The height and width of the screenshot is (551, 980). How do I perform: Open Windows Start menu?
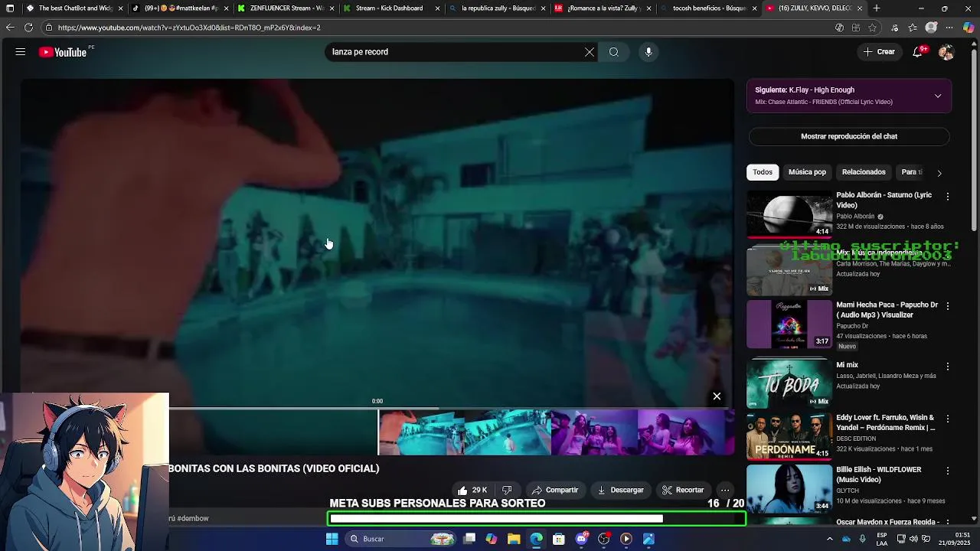(x=332, y=539)
